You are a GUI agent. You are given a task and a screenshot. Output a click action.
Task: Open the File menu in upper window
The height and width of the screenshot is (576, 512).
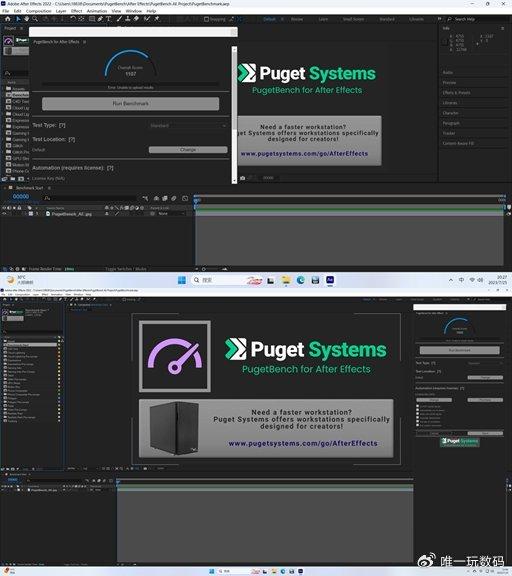(x=6, y=11)
